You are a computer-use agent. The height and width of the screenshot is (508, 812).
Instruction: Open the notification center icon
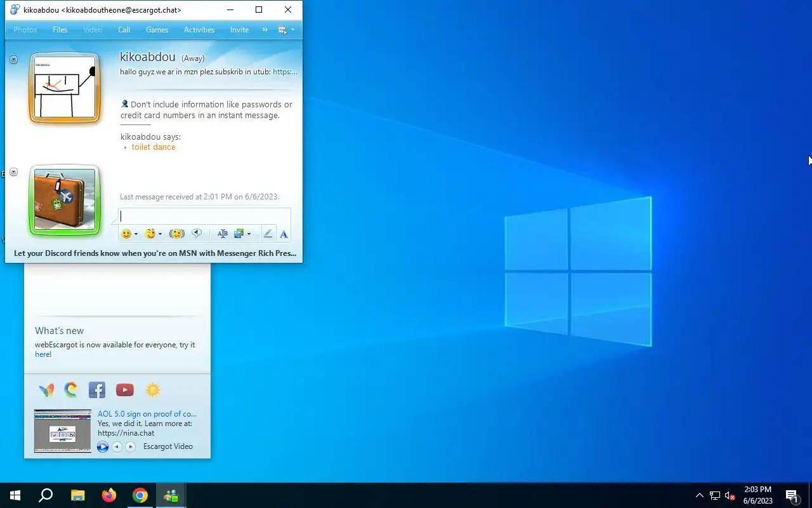pyautogui.click(x=792, y=496)
